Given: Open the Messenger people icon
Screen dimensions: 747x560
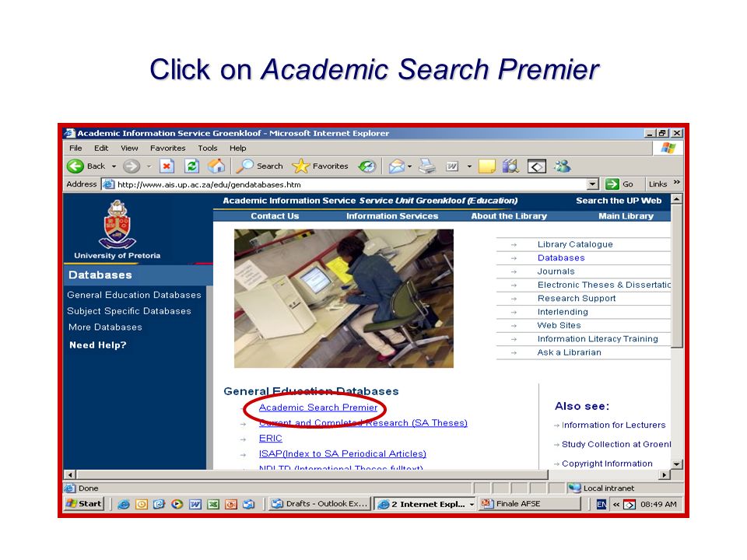Looking at the screenshot, I should pos(562,166).
